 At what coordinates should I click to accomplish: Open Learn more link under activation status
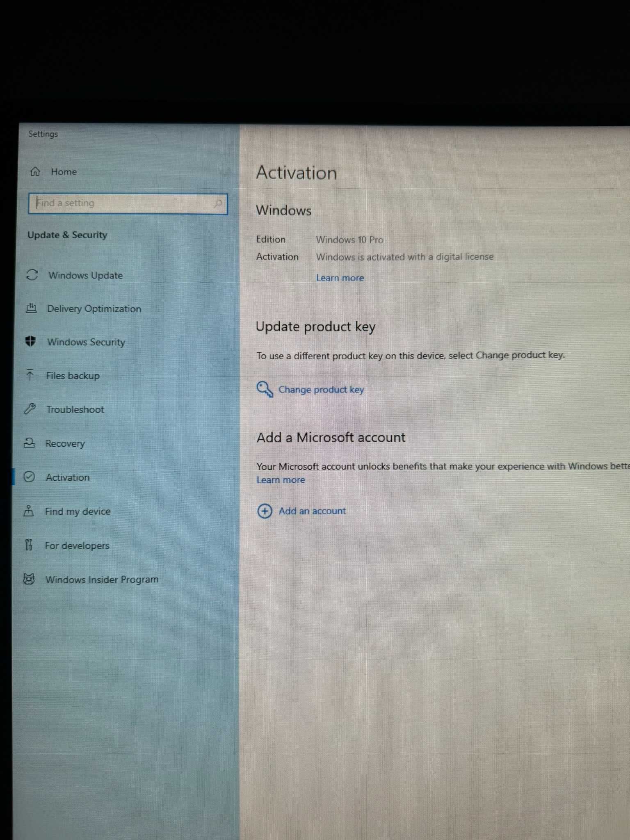[x=340, y=278]
